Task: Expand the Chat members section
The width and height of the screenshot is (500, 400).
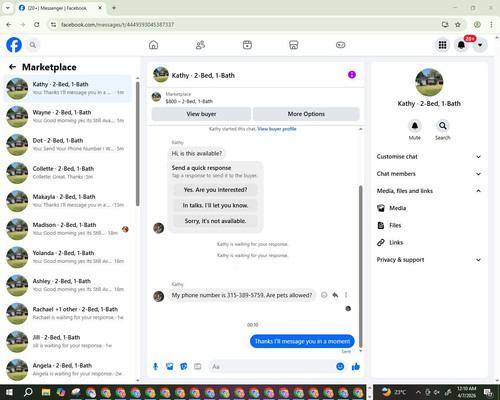Action: point(429,174)
